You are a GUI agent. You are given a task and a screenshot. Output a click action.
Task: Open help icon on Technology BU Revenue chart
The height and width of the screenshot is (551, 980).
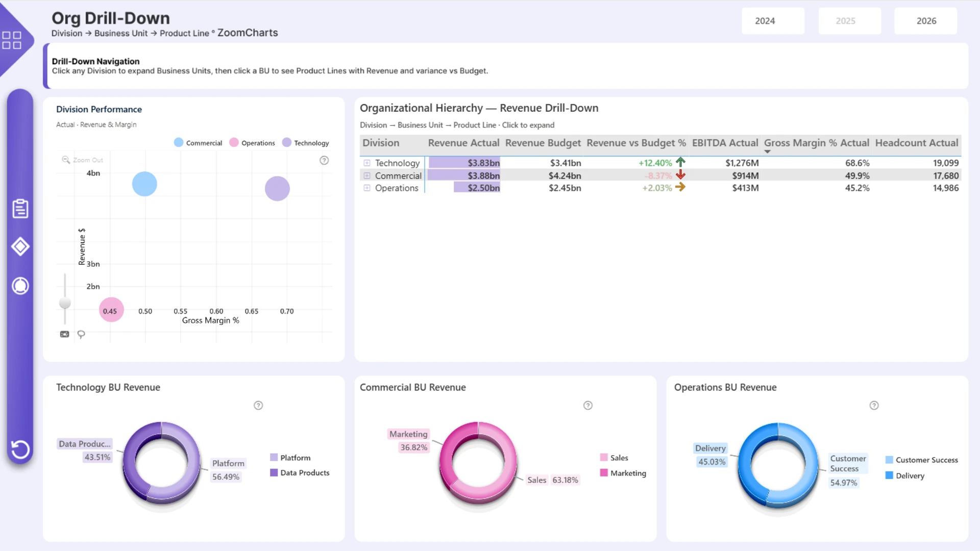(258, 406)
